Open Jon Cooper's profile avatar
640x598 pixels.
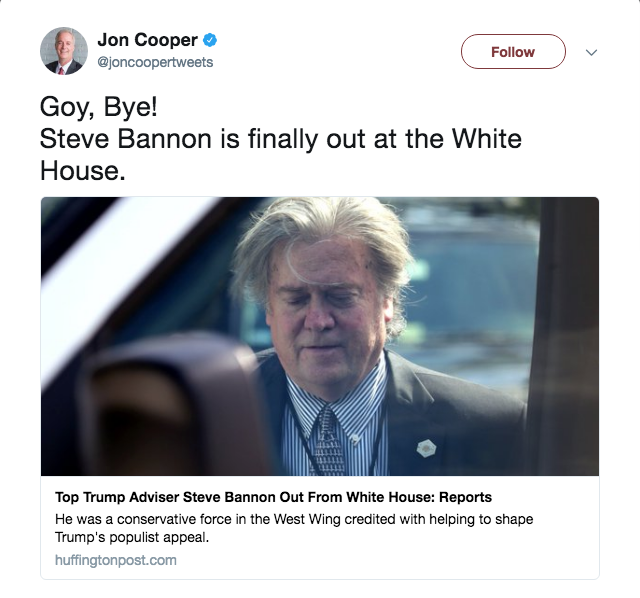click(64, 51)
